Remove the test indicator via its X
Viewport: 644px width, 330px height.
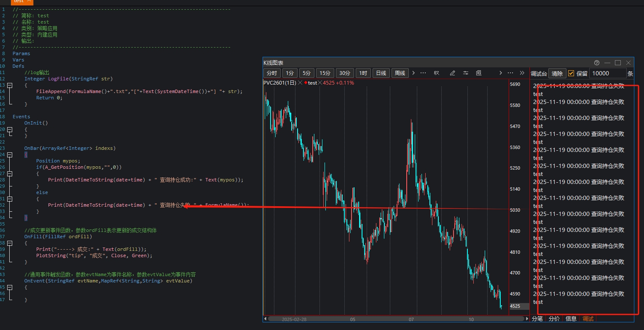pyautogui.click(x=320, y=83)
